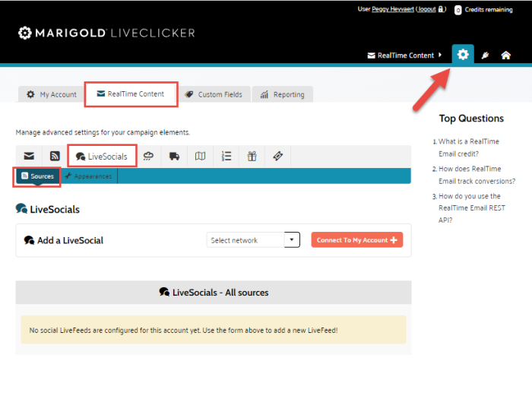The image size is (532, 396).
Task: Go to home via house icon
Action: point(505,55)
